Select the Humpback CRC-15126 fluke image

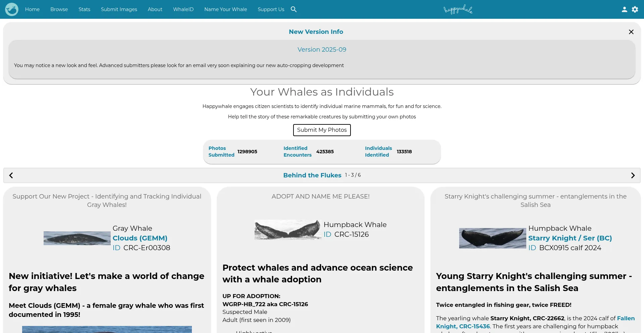(287, 229)
